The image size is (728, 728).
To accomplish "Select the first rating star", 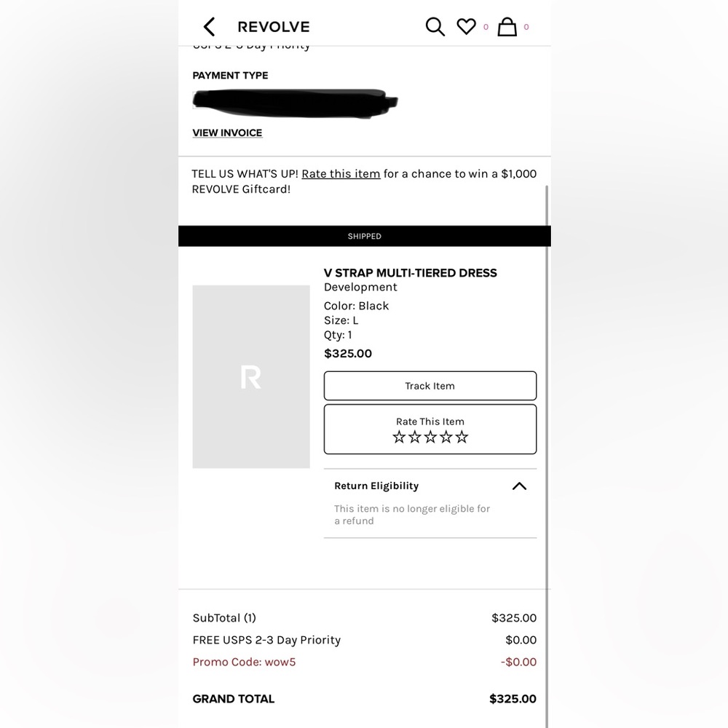I will [x=399, y=436].
